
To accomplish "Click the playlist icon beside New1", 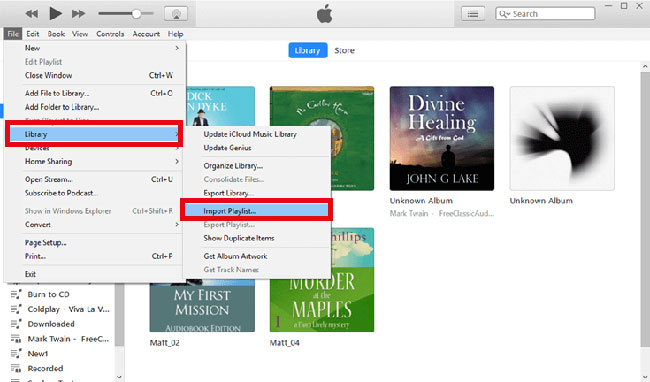I will click(x=16, y=354).
